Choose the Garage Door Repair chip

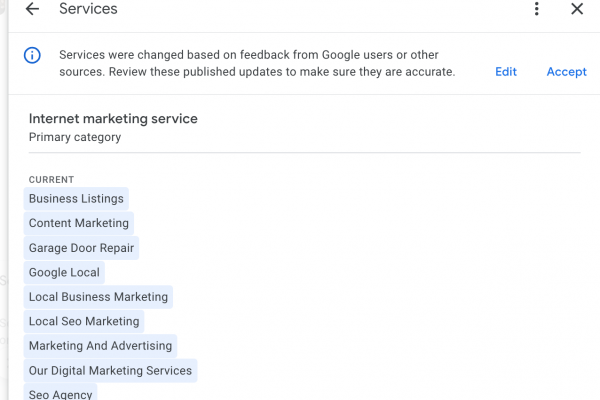pos(81,248)
